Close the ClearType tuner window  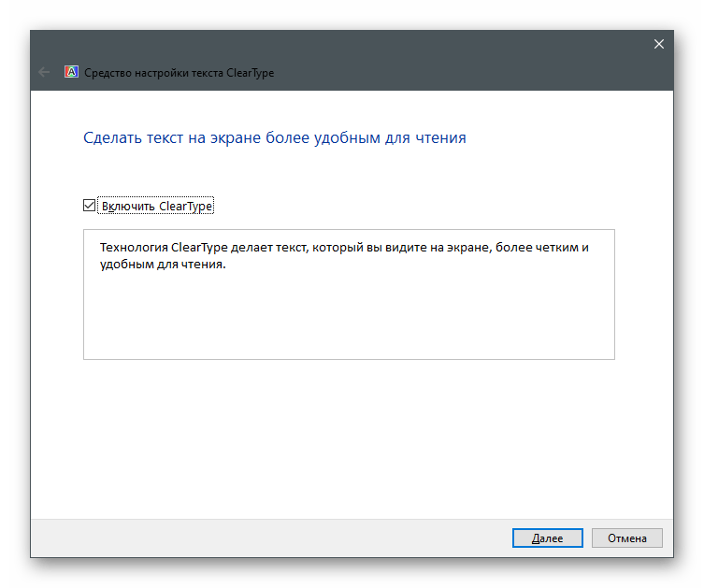658,44
